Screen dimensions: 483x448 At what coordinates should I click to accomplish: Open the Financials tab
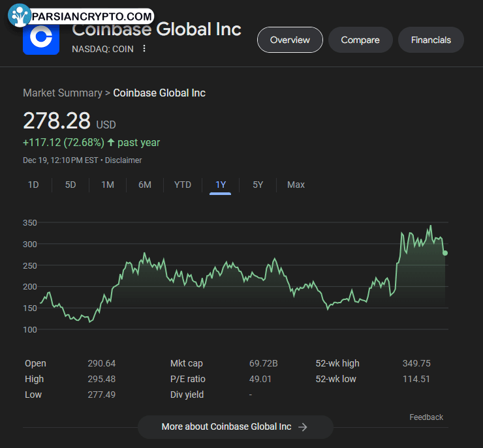(431, 40)
